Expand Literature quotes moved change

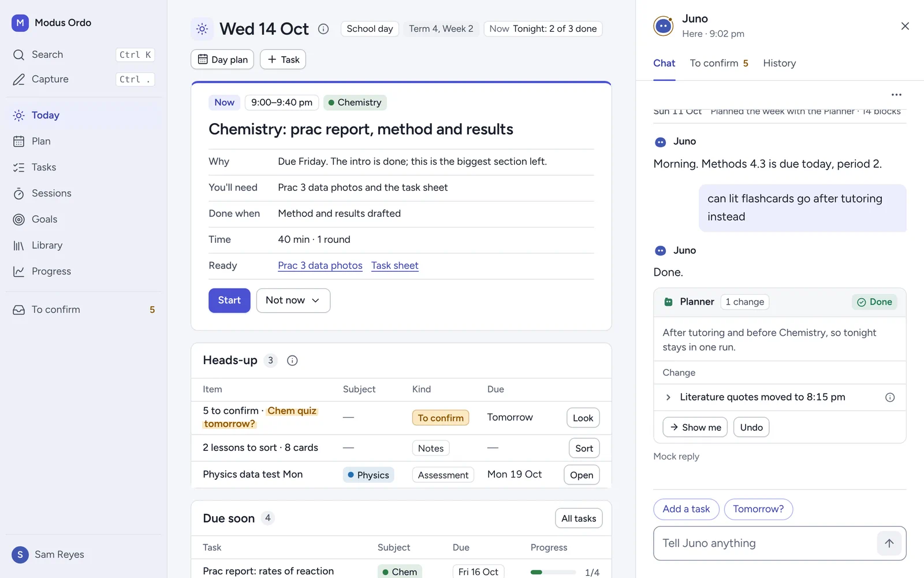(668, 397)
